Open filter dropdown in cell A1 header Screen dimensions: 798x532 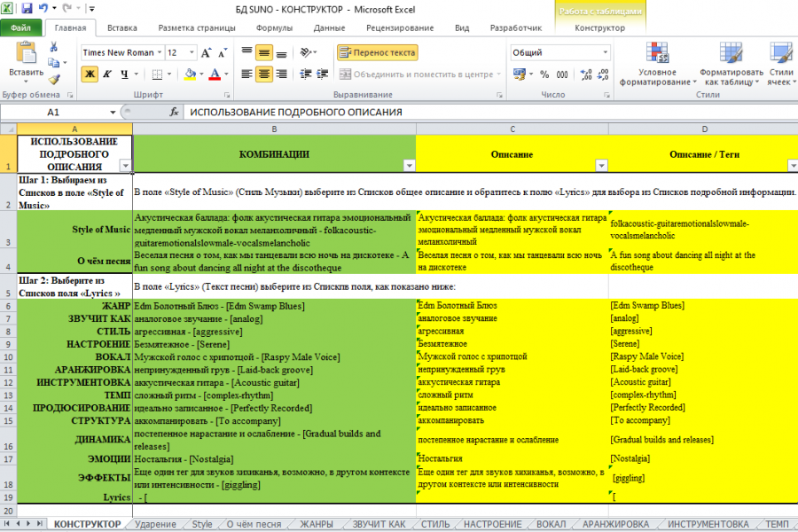[125, 166]
